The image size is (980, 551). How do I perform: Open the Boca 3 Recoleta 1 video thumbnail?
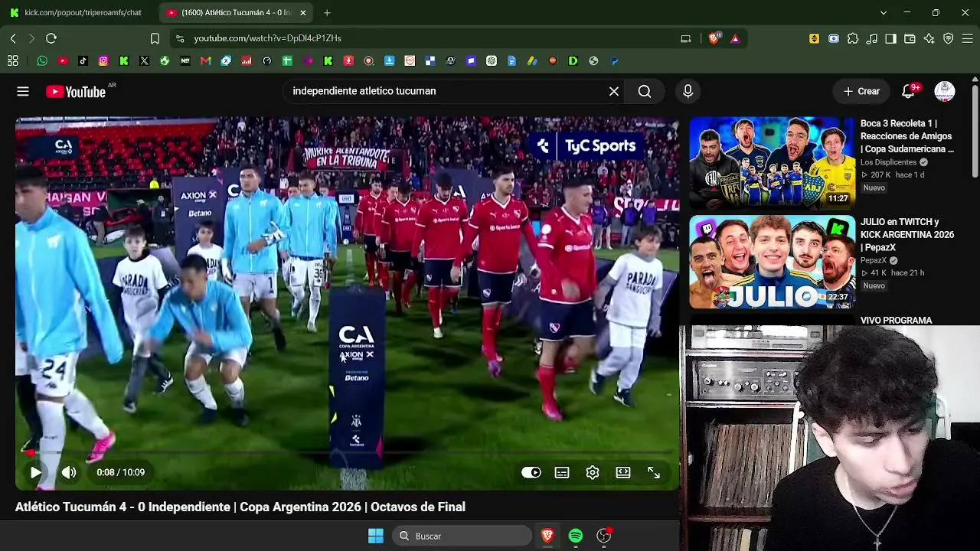click(x=772, y=163)
